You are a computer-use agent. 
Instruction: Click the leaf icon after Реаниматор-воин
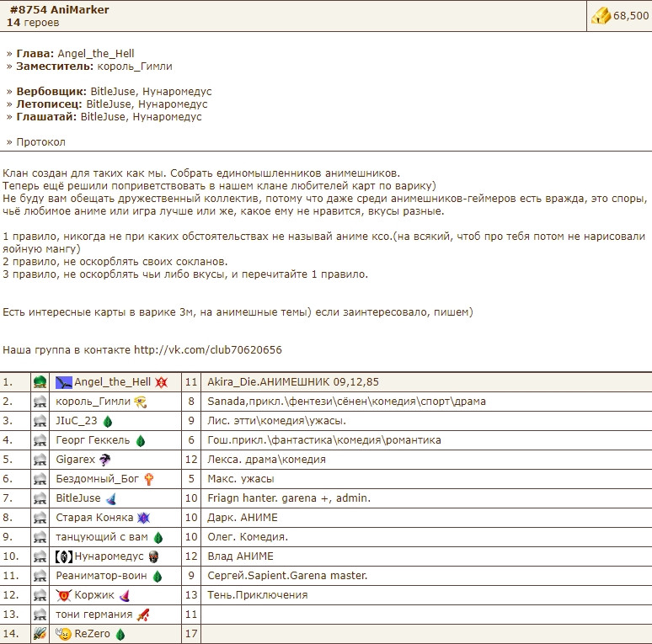click(158, 577)
